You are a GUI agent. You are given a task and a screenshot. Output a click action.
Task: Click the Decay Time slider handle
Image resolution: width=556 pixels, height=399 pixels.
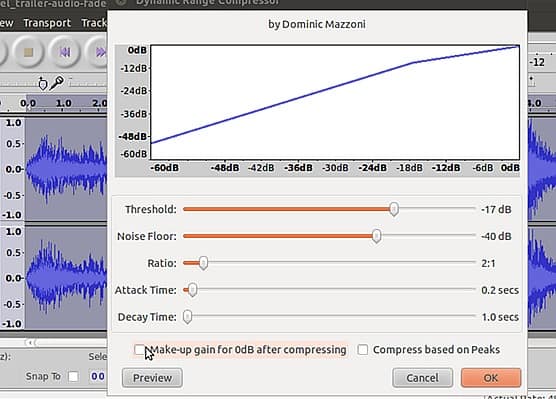pyautogui.click(x=187, y=317)
